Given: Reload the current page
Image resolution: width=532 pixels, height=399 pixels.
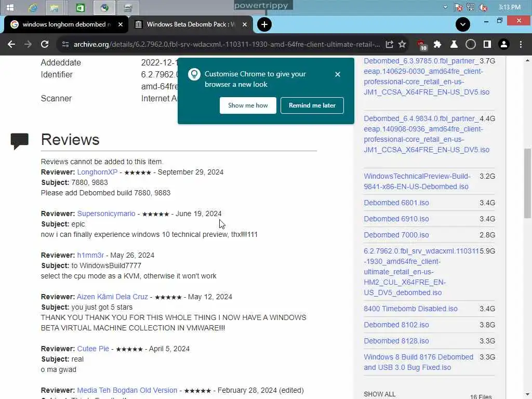Looking at the screenshot, I should pyautogui.click(x=45, y=45).
